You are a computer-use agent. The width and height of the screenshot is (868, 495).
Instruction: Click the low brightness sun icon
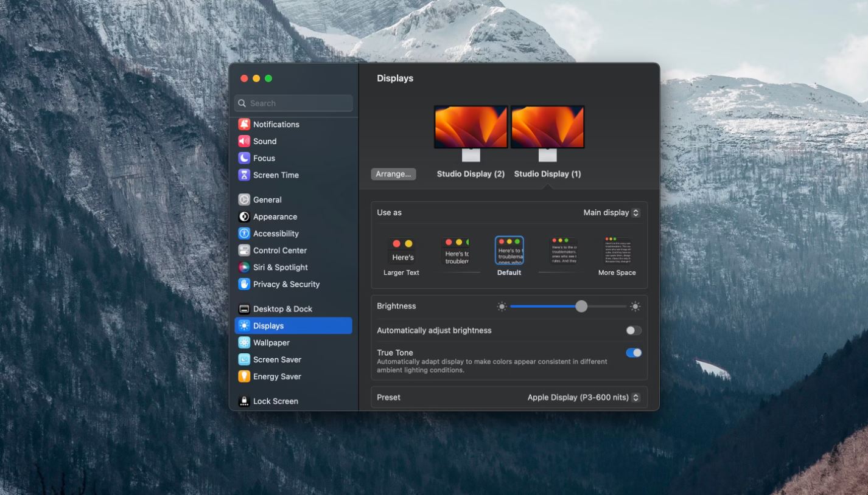pos(502,306)
